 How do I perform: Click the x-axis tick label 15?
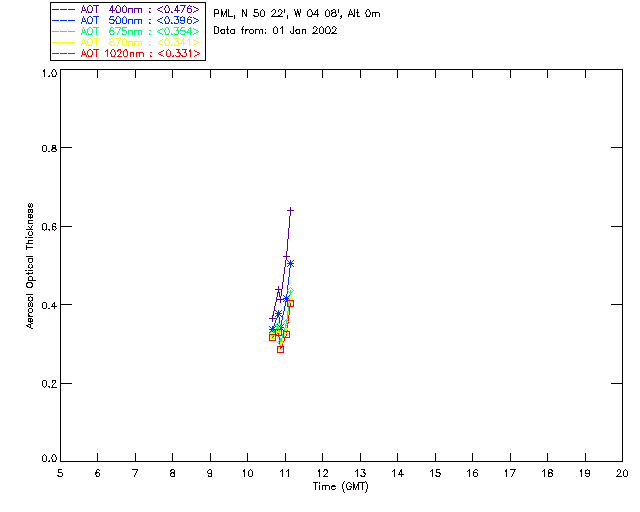(435, 473)
